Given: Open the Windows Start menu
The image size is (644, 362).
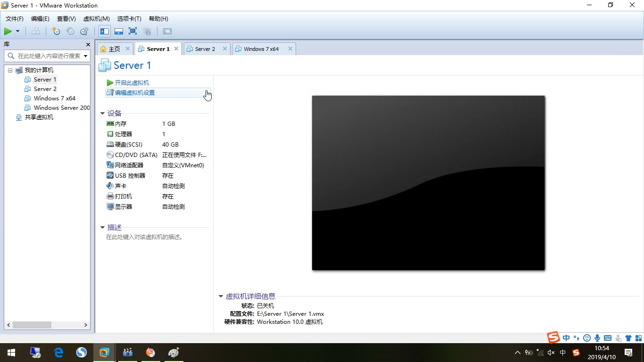Looking at the screenshot, I should pyautogui.click(x=11, y=353).
